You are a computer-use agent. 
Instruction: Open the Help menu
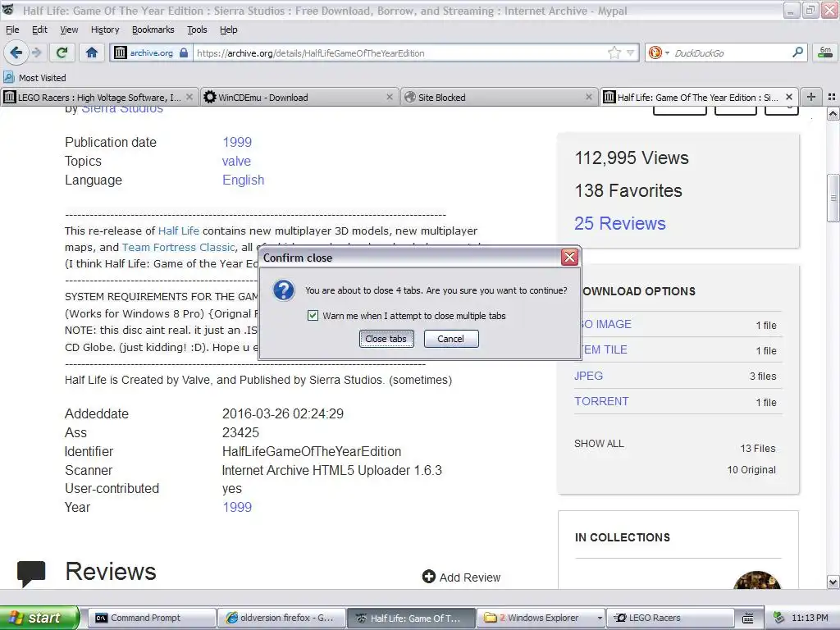click(228, 30)
